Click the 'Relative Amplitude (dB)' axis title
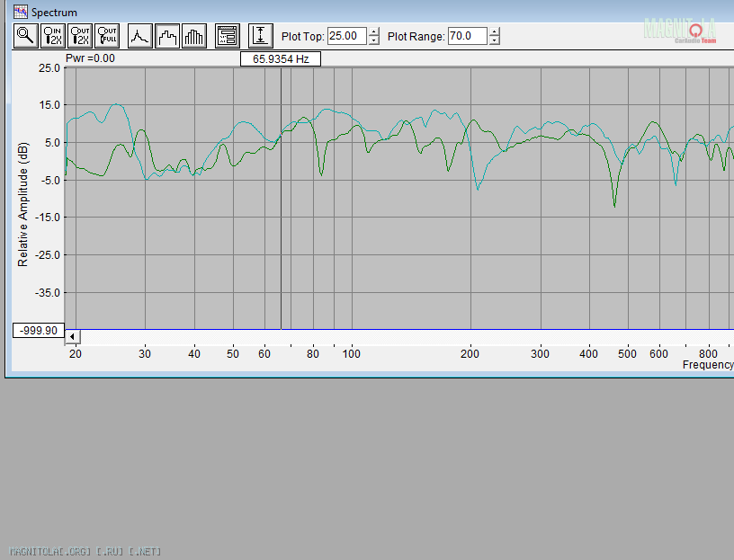The width and height of the screenshot is (734, 560). [23, 204]
